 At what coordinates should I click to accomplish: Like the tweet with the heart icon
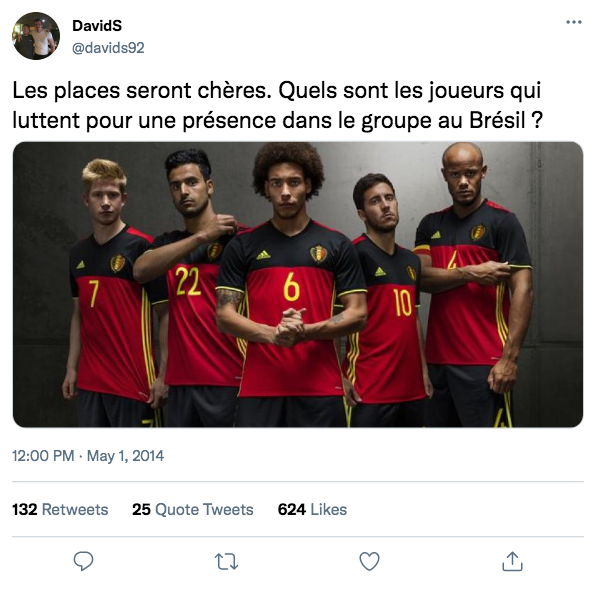[x=369, y=561]
